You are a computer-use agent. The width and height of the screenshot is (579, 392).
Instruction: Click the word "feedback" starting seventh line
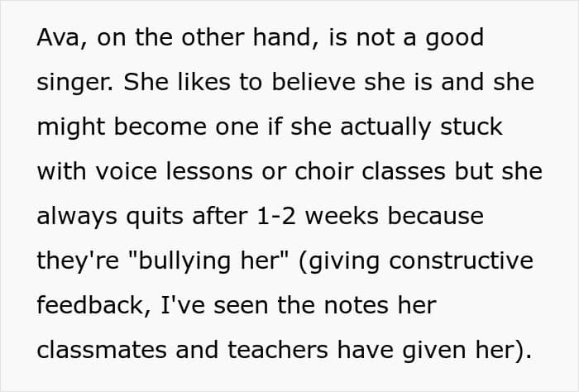click(x=89, y=305)
